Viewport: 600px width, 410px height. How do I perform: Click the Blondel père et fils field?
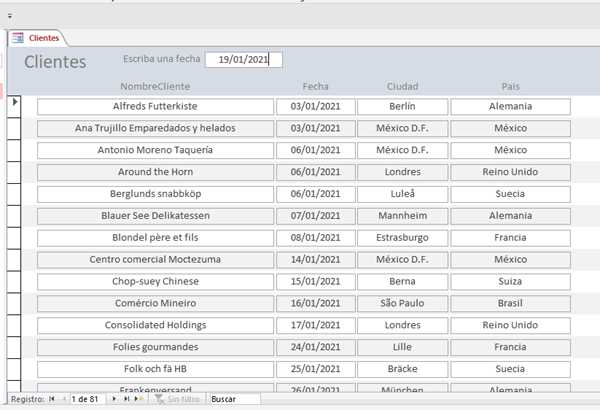click(x=155, y=238)
